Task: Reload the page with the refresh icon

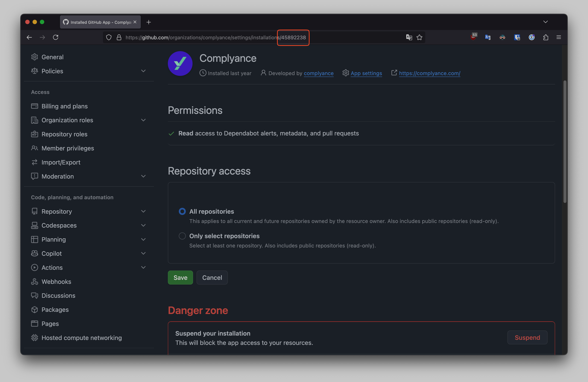Action: [x=56, y=37]
